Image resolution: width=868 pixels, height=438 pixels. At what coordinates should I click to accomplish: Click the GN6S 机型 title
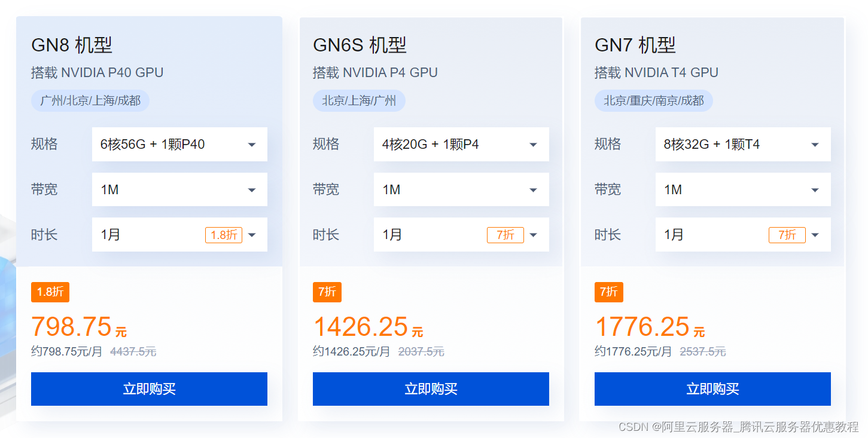tap(360, 45)
